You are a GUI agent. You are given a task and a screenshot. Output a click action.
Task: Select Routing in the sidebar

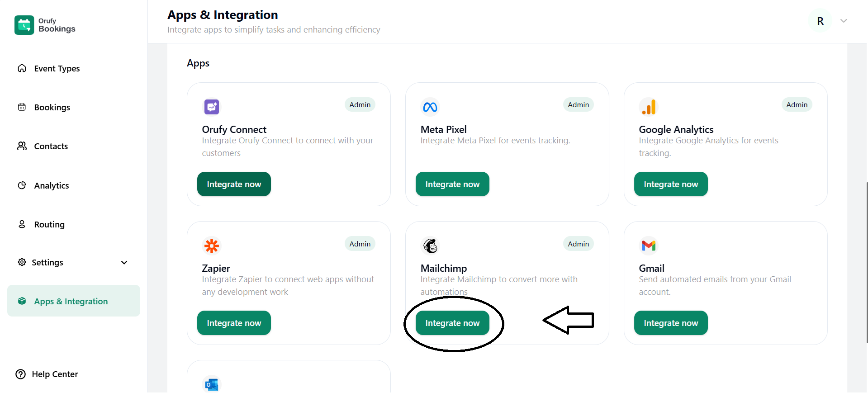tap(49, 225)
